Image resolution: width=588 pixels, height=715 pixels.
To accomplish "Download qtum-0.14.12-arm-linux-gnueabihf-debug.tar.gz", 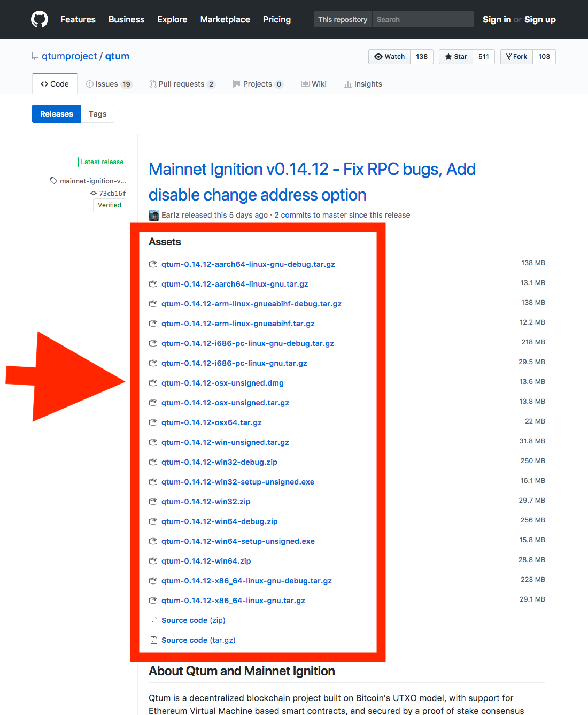I will tap(251, 304).
